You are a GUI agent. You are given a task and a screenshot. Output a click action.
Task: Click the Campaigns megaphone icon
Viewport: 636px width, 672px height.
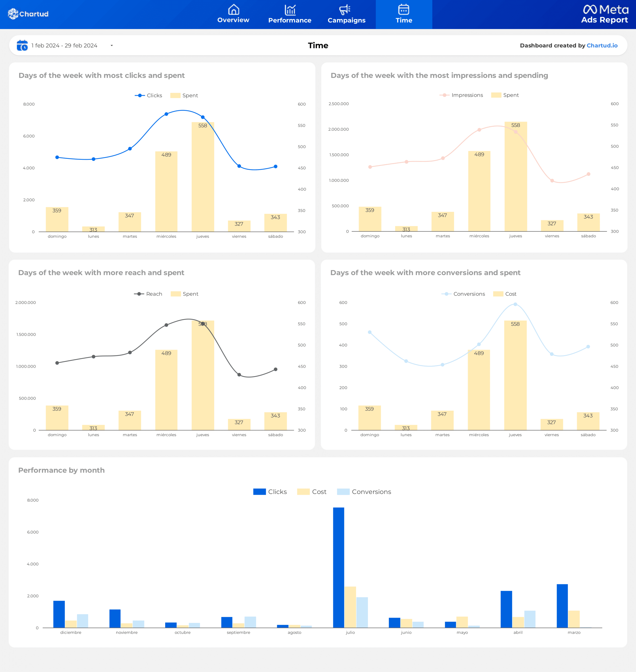(344, 9)
